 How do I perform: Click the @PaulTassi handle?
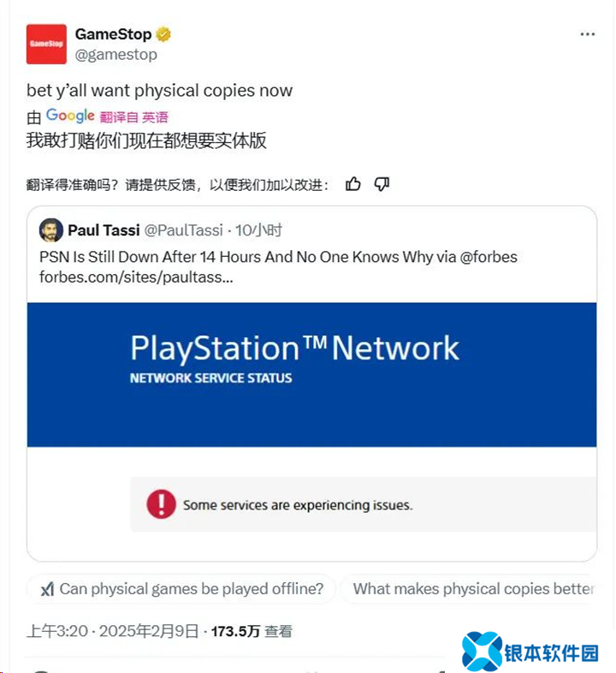pyautogui.click(x=183, y=230)
